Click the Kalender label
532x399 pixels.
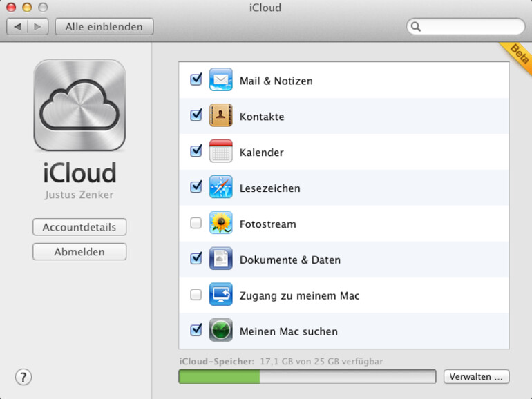[262, 153]
